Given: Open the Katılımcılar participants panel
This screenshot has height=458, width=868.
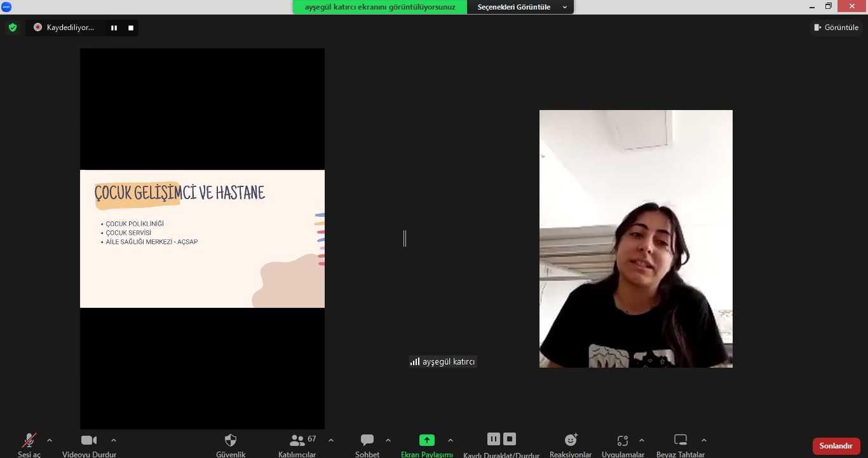Looking at the screenshot, I should [x=297, y=441].
